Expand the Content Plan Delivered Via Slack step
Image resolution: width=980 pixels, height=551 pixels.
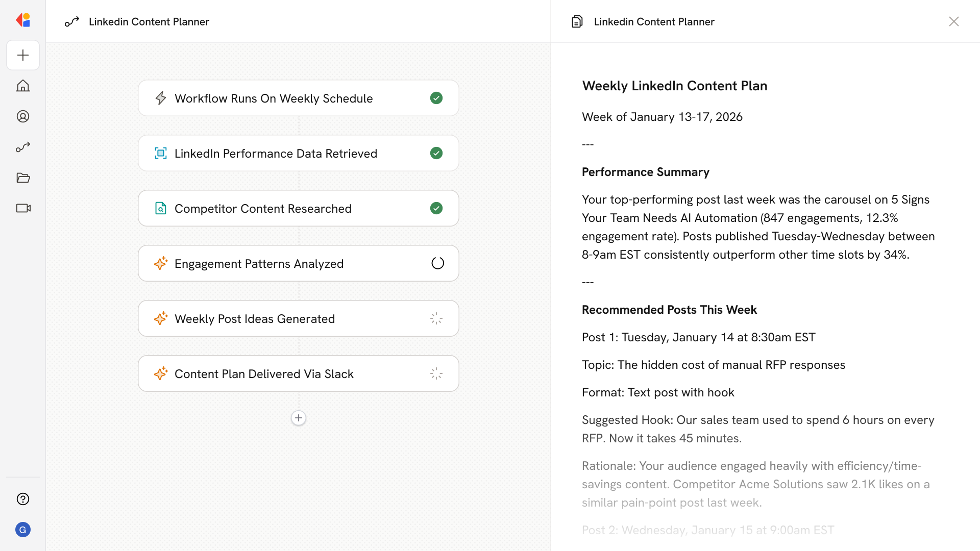point(299,373)
